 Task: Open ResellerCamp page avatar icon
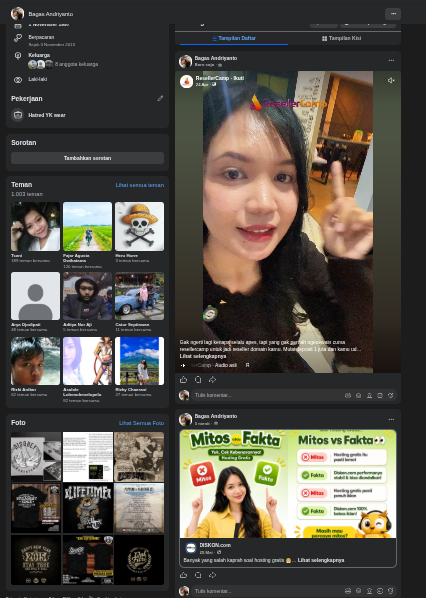[x=186, y=81]
